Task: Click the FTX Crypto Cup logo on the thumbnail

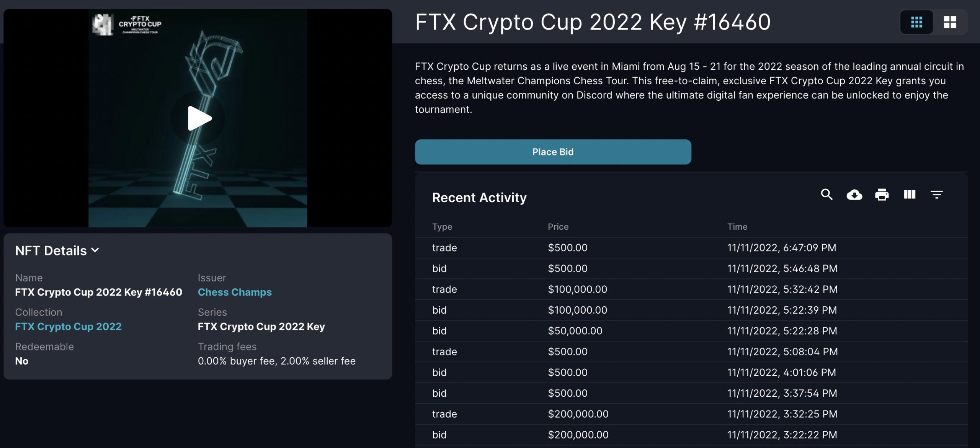Action: [127, 24]
